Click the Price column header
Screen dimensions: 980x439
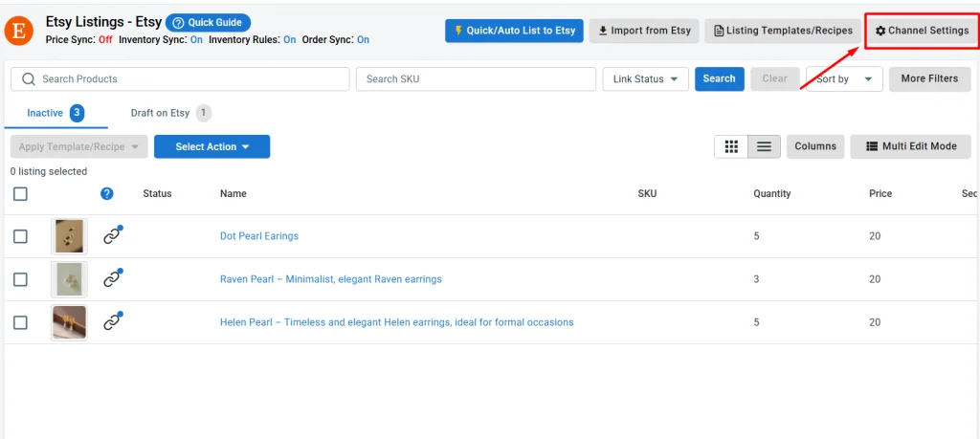880,193
